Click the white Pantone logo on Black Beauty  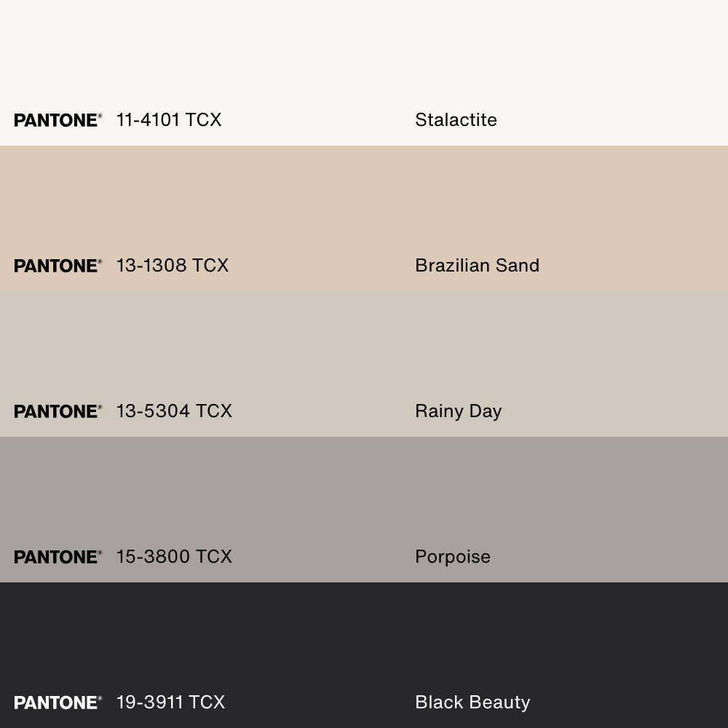tap(58, 703)
